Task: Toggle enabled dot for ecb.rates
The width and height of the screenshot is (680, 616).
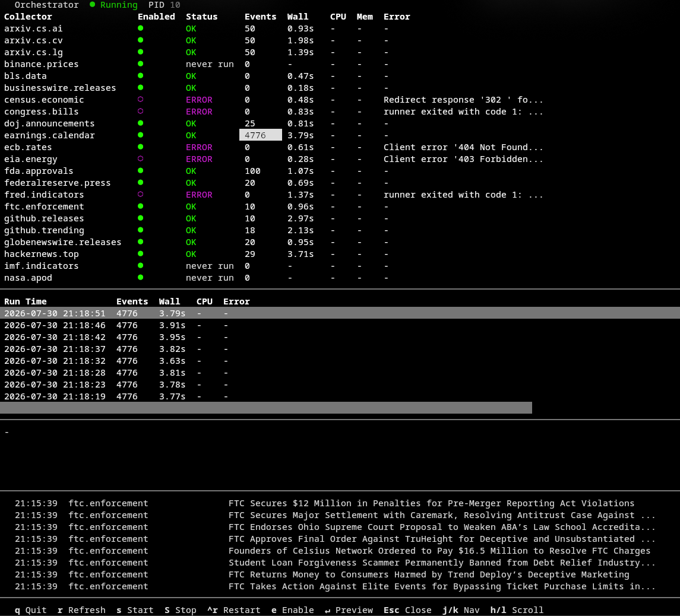Action: pos(141,147)
